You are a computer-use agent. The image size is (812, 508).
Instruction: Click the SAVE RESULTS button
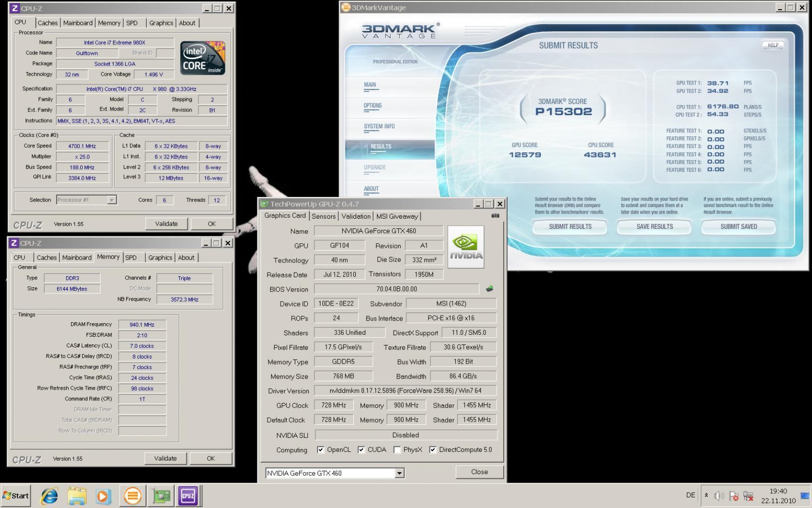(655, 227)
